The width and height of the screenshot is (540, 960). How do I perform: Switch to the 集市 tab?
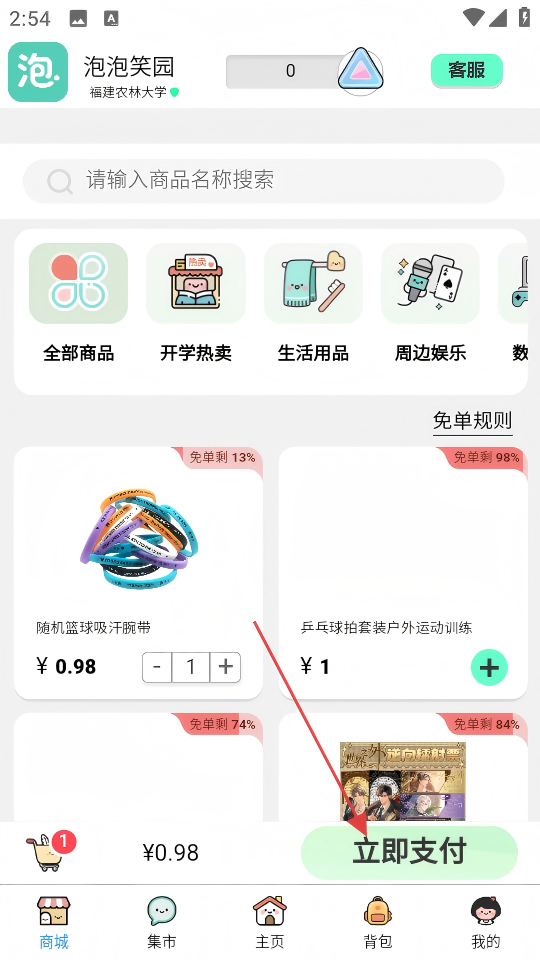[x=162, y=923]
